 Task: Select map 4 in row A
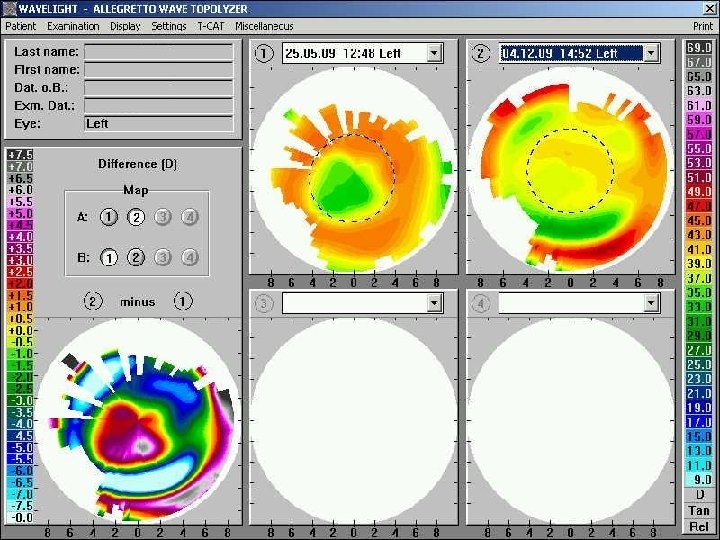[x=190, y=217]
